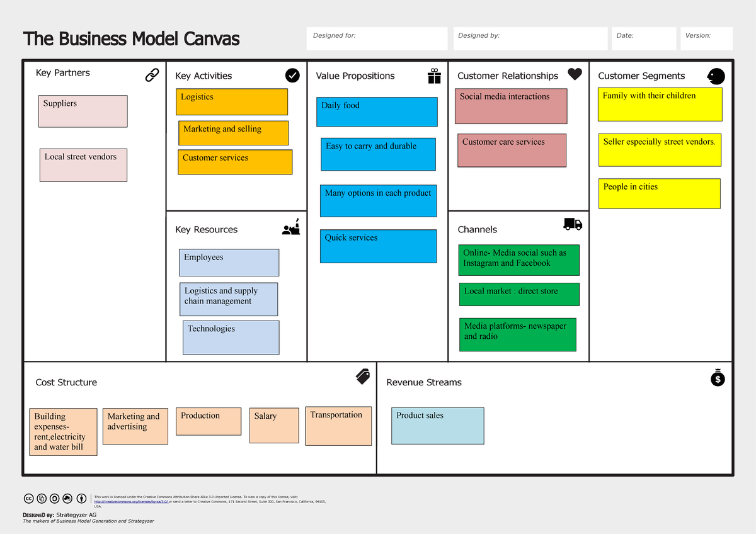
Task: Select the People in cities note
Action: pyautogui.click(x=660, y=193)
